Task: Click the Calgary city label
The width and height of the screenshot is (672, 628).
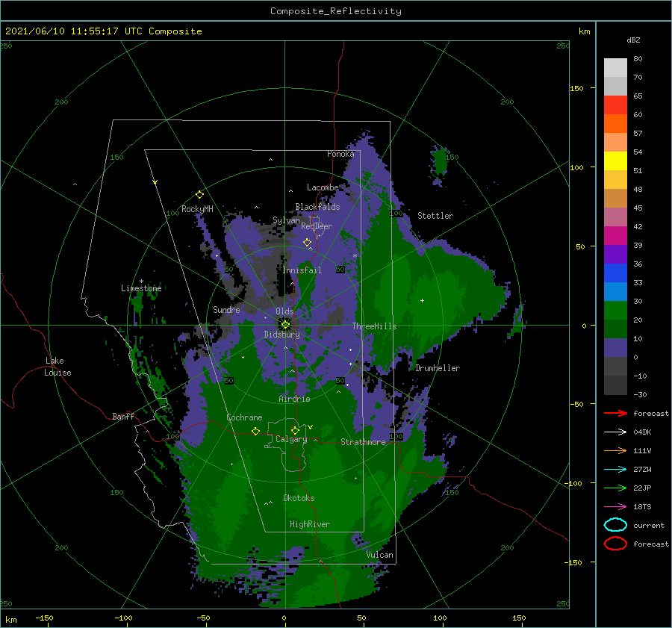Action: coord(291,439)
